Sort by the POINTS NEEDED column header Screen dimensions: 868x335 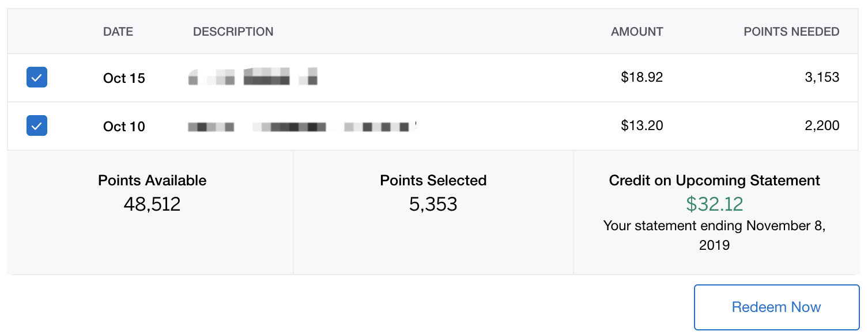coord(791,32)
